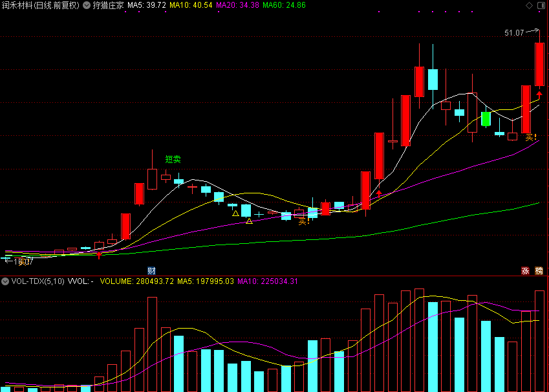Image resolution: width=549 pixels, height=392 pixels.
Task: Click the rightmost 买! buy signal marker
Action: [531, 137]
